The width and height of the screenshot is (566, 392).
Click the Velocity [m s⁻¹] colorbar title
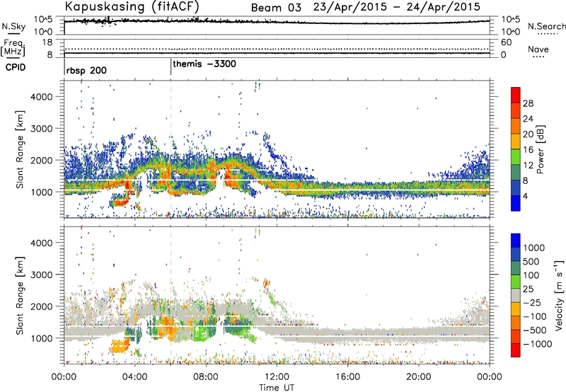tap(559, 295)
